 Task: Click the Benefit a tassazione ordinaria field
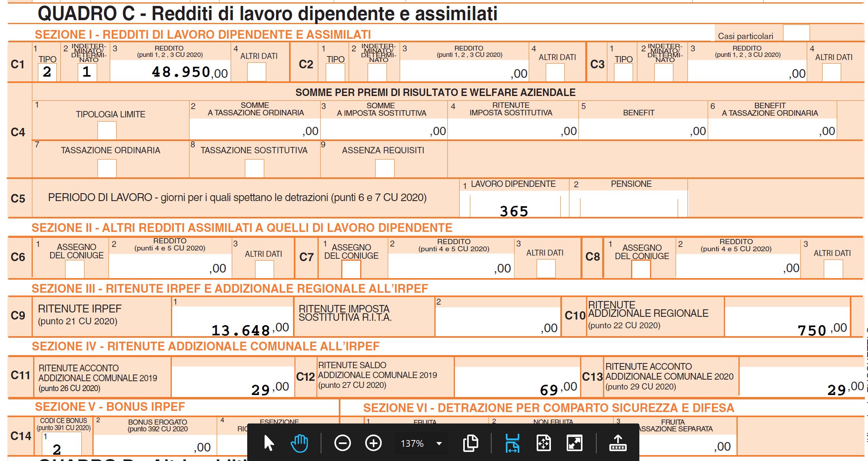[772, 129]
